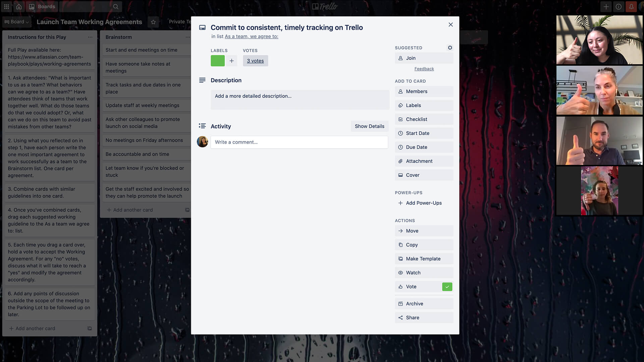Attach a file using the Attachment option
The width and height of the screenshot is (644, 362).
click(424, 161)
